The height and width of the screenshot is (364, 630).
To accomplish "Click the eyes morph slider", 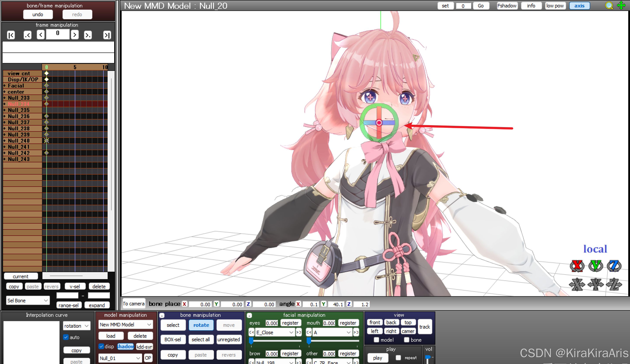I will (x=275, y=341).
